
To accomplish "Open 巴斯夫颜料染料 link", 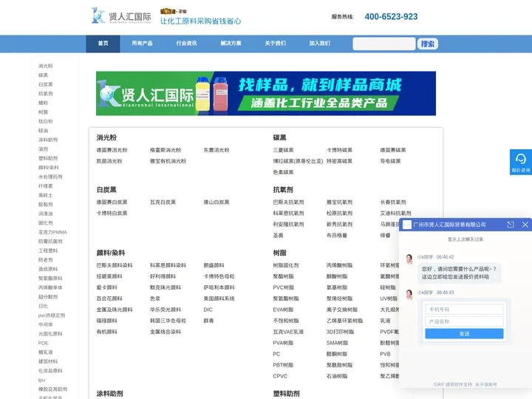I will 115,265.
